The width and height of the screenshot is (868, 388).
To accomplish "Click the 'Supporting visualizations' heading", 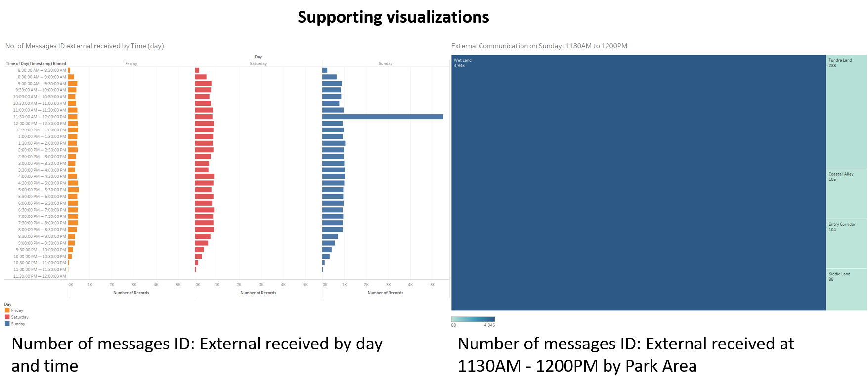I will tap(393, 17).
